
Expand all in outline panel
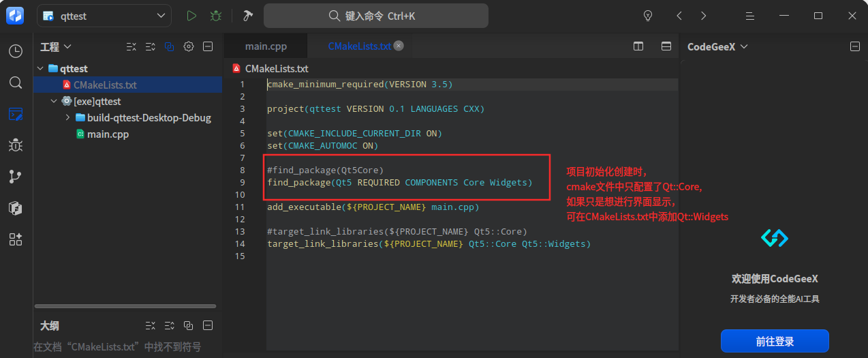click(170, 326)
